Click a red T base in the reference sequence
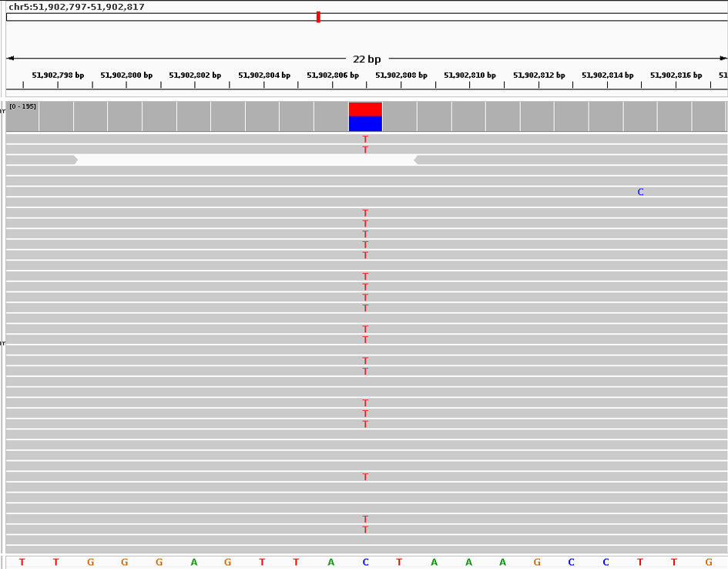 21,562
